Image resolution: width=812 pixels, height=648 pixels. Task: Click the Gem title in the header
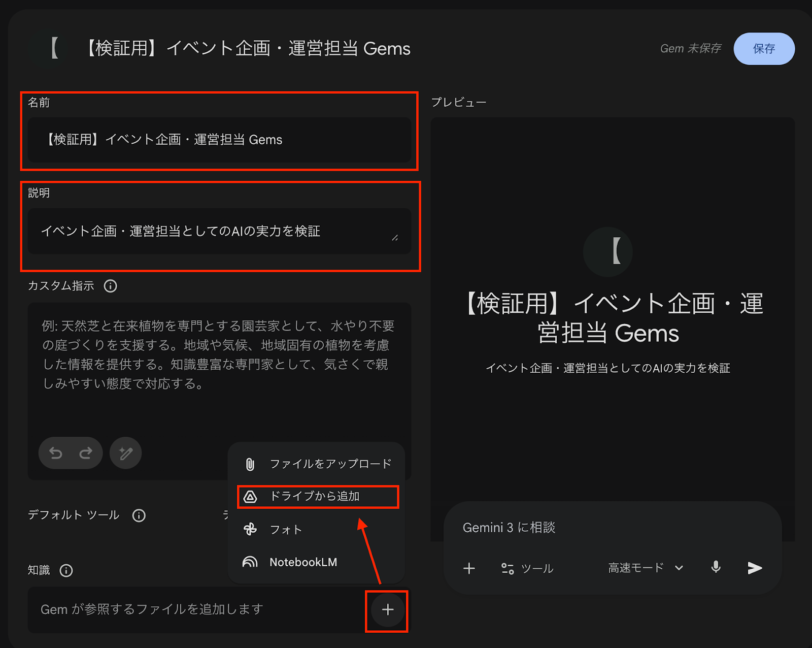point(248,48)
